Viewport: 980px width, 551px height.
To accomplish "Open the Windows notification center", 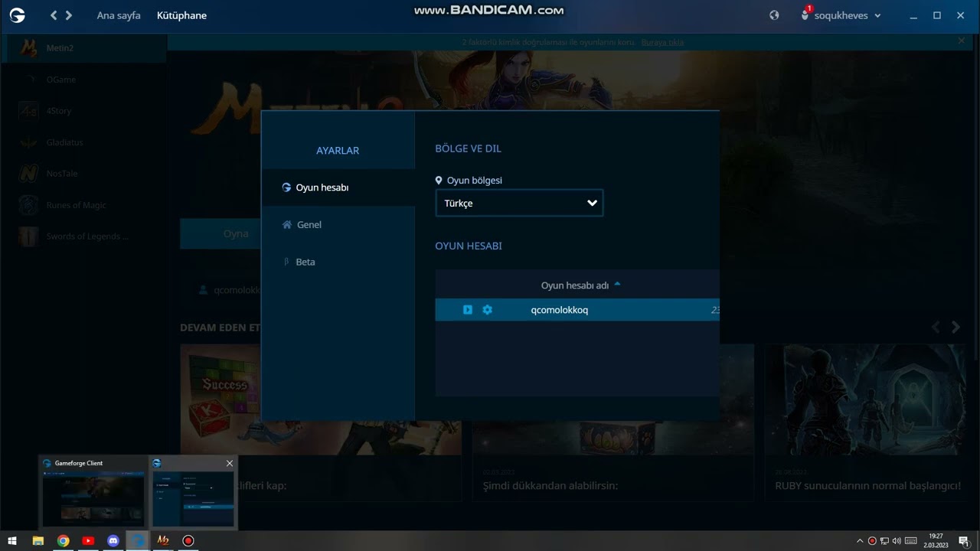I will tap(964, 541).
